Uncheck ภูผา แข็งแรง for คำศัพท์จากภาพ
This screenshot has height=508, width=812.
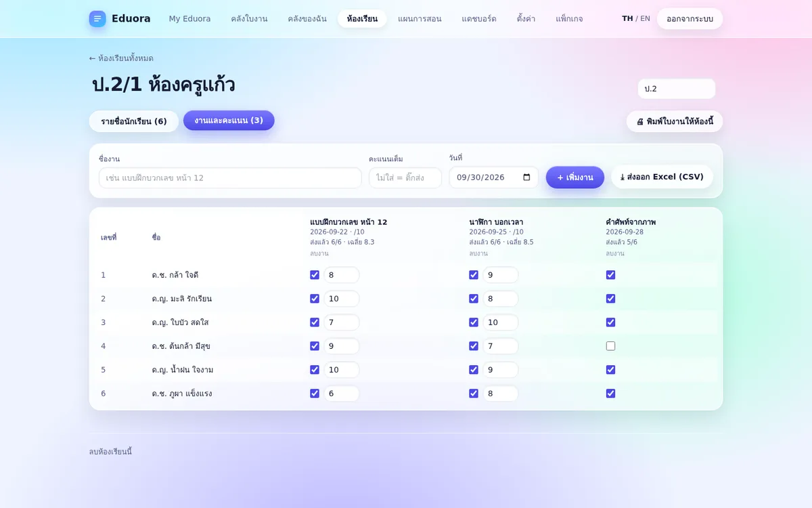click(611, 394)
